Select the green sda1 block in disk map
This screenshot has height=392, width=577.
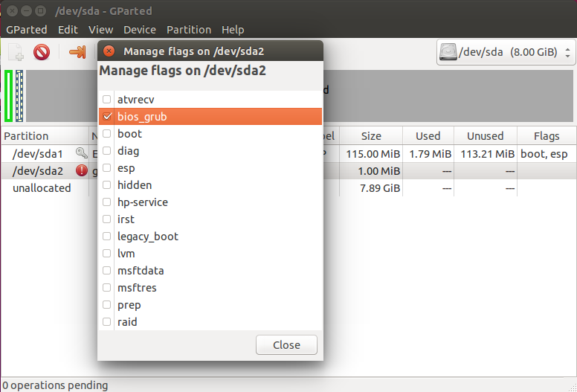9,96
